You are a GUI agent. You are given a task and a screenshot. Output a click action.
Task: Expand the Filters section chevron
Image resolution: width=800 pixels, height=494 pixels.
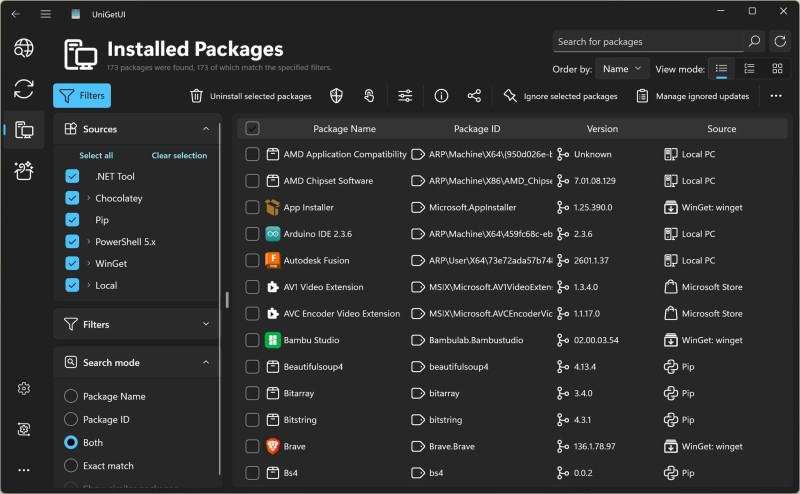(206, 324)
